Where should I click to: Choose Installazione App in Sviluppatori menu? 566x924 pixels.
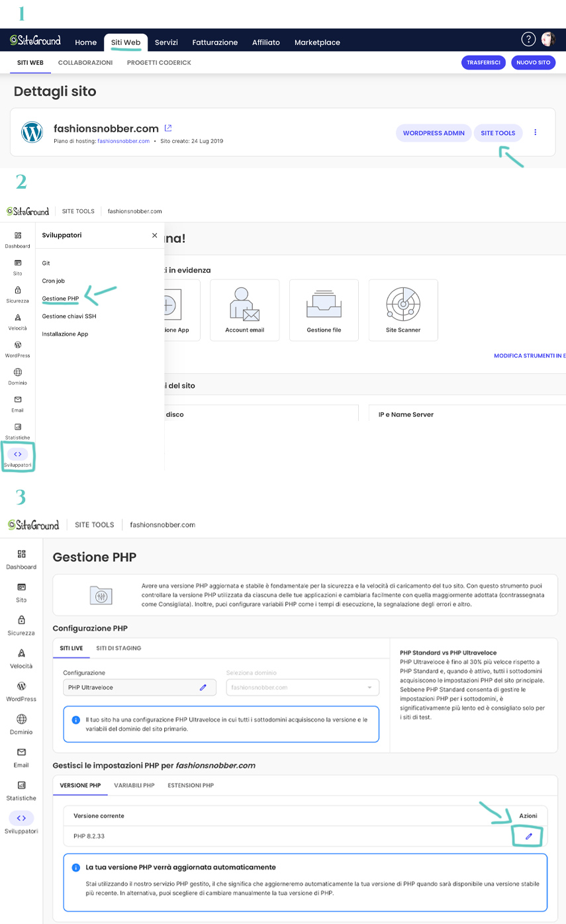coord(65,334)
